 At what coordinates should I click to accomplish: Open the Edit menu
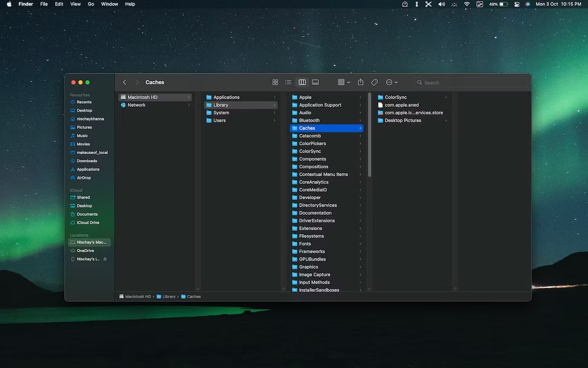coord(59,4)
